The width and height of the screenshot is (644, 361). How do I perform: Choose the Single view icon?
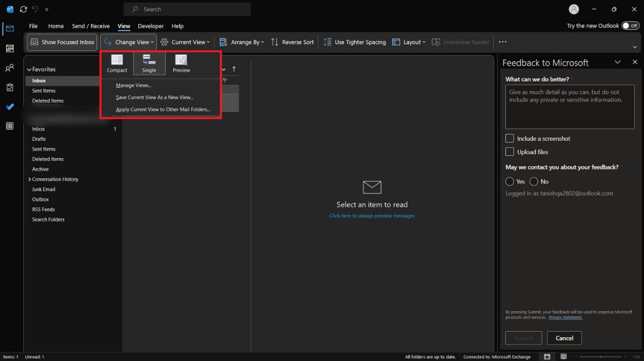(x=149, y=63)
